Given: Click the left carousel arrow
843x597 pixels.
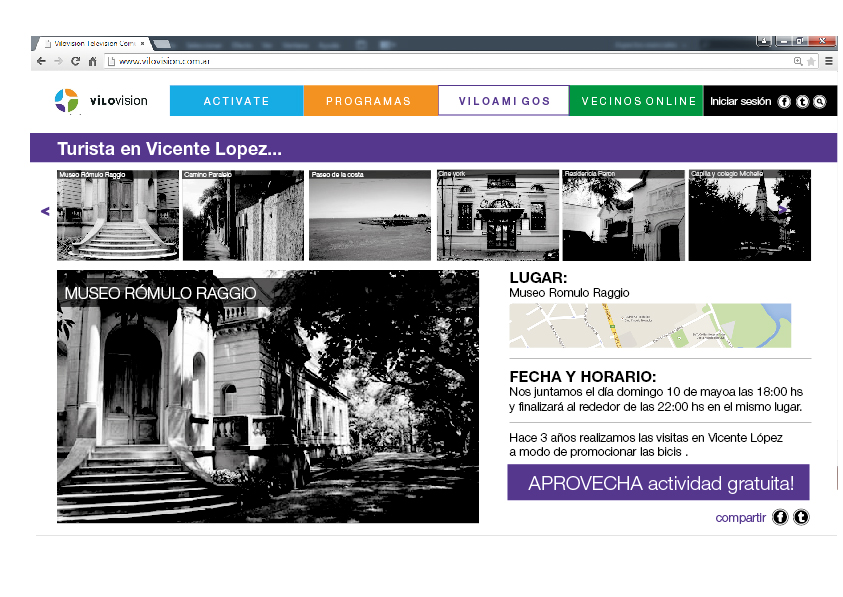Looking at the screenshot, I should (43, 211).
